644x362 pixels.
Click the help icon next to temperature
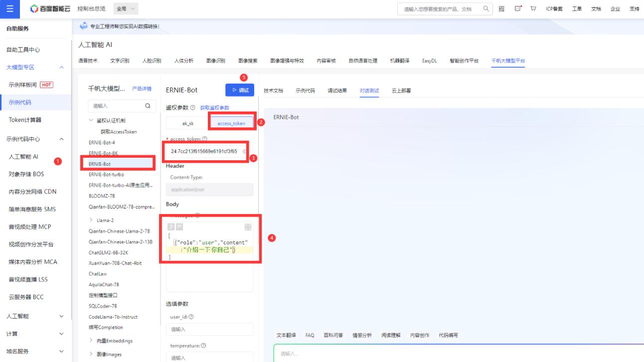click(203, 346)
